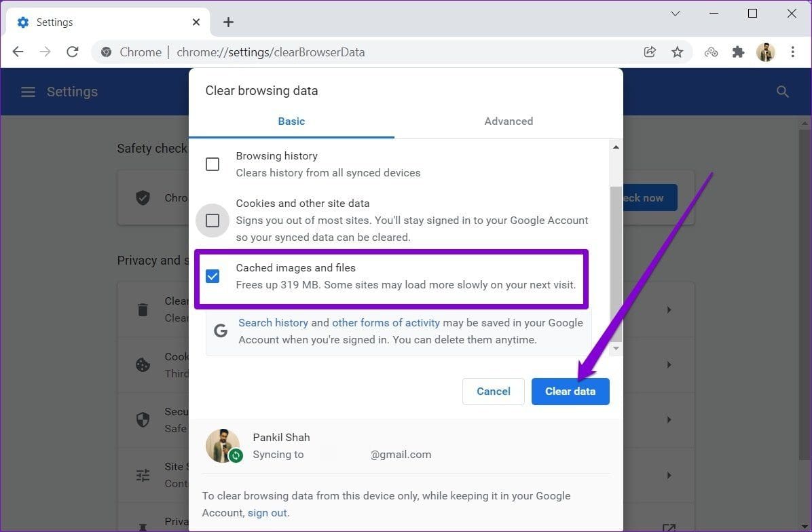Image resolution: width=812 pixels, height=532 pixels.
Task: Check the Browsing history checkbox
Action: click(213, 164)
